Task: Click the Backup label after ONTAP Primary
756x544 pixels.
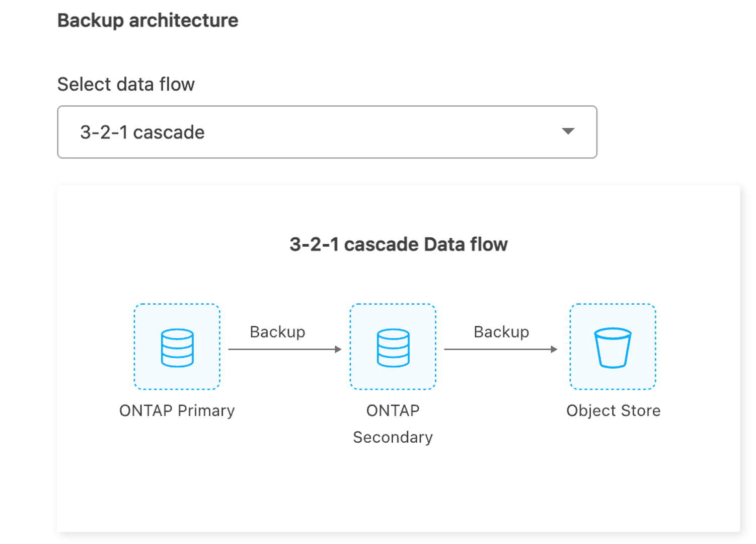Action: point(277,332)
